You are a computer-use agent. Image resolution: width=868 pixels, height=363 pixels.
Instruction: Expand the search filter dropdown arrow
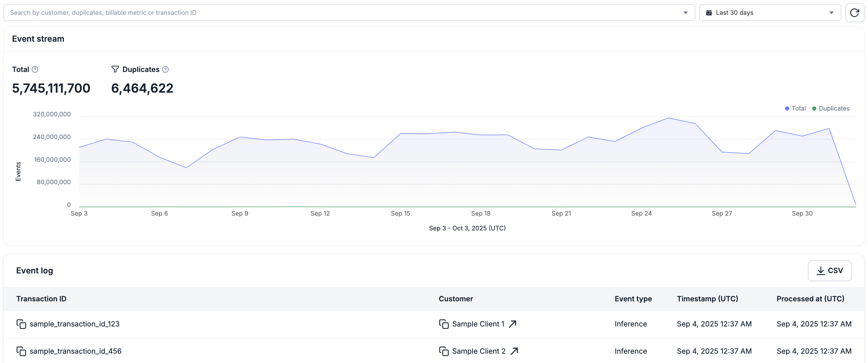tap(686, 13)
